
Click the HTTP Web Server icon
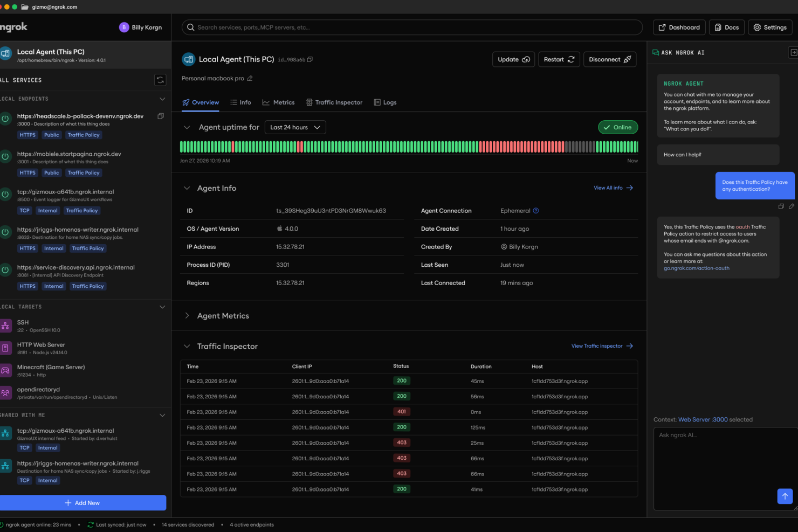[x=5, y=348]
